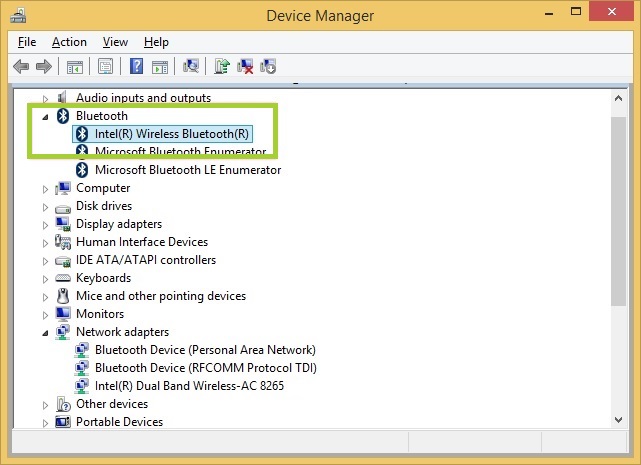
Task: Click the Back arrow toolbar button
Action: pos(21,66)
